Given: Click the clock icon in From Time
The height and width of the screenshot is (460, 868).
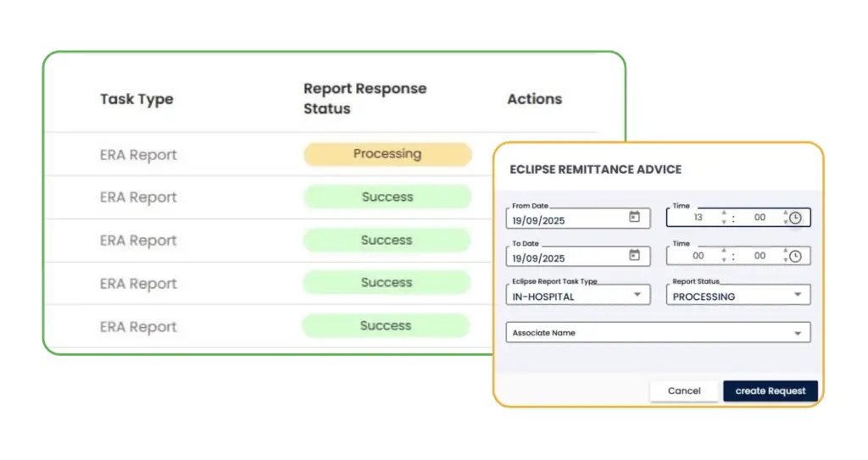Looking at the screenshot, I should (x=795, y=218).
